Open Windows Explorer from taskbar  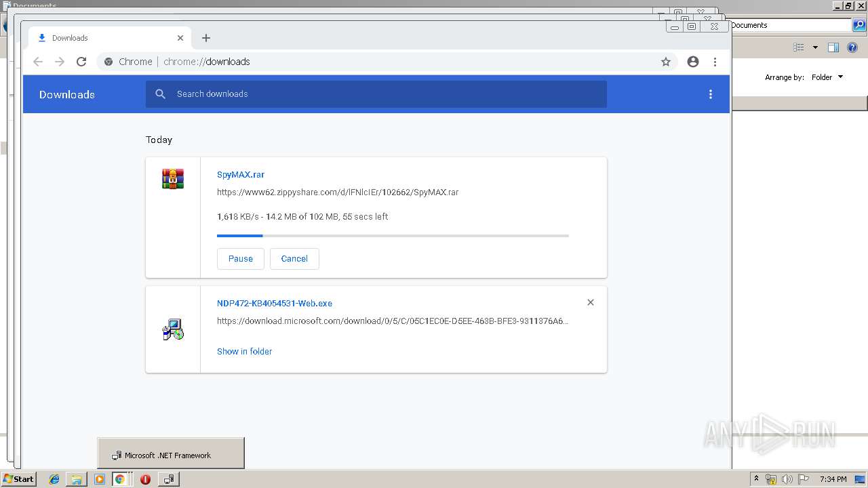[77, 479]
